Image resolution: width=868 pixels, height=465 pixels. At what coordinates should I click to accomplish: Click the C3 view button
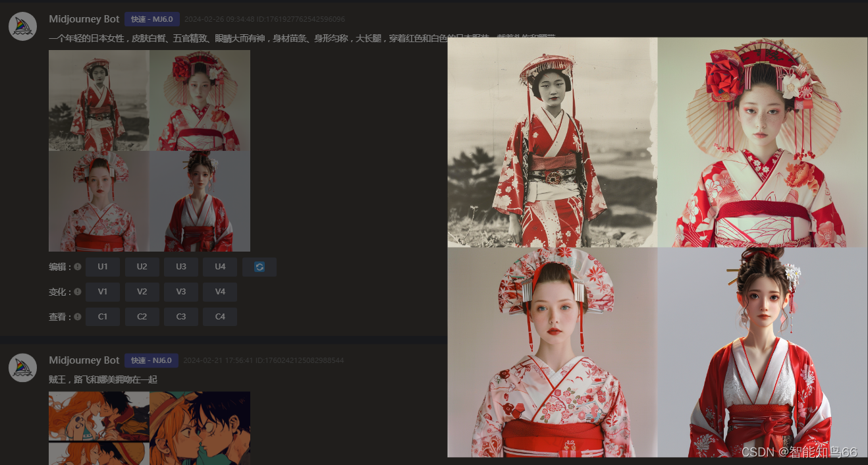tap(181, 317)
